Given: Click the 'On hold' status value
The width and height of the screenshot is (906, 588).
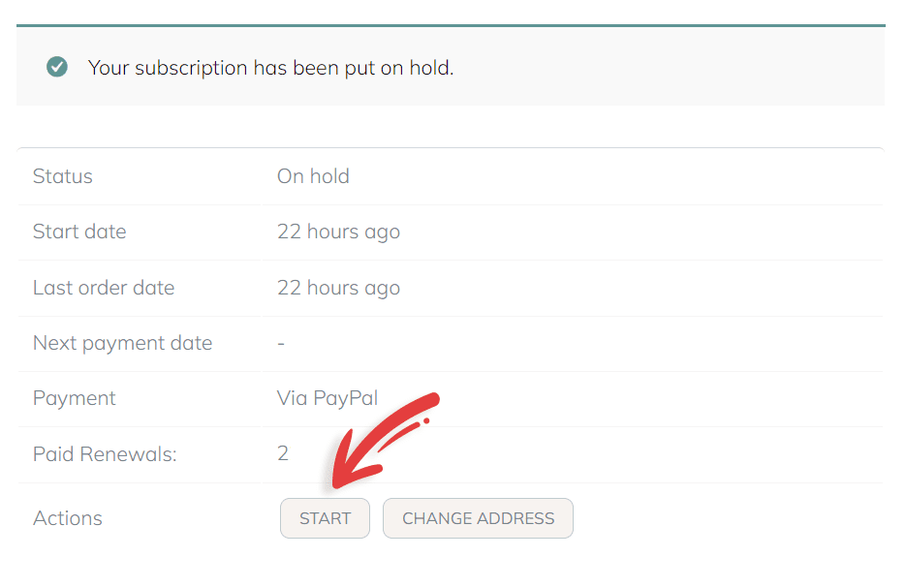Looking at the screenshot, I should pyautogui.click(x=313, y=176).
